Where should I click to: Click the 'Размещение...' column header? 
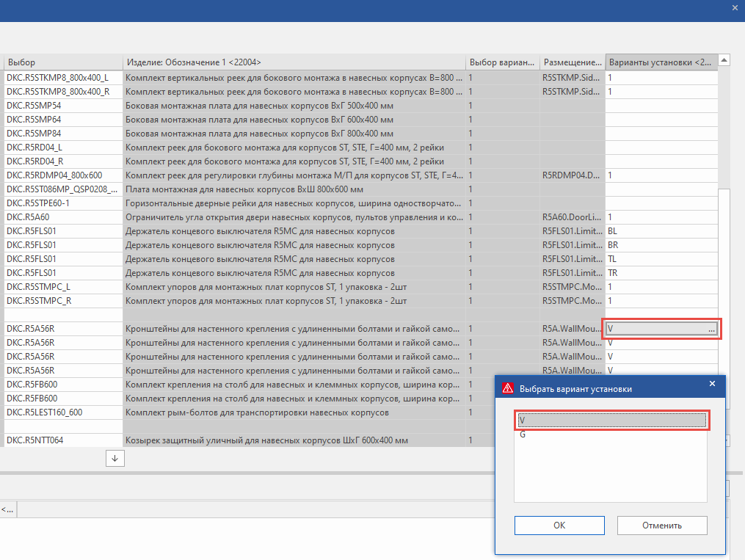coord(573,62)
